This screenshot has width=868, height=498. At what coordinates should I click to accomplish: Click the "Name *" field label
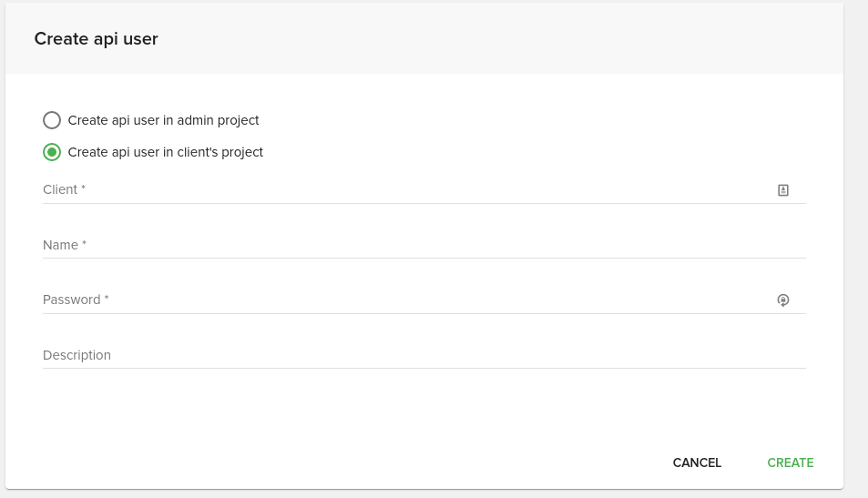(x=65, y=245)
